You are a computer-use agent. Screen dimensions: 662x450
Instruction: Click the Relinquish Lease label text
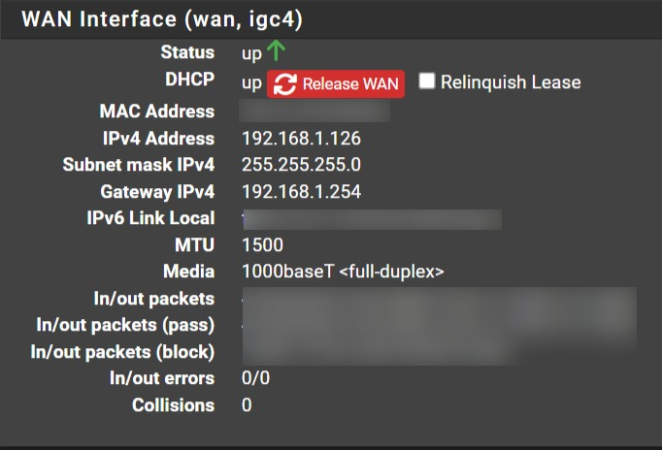click(x=511, y=82)
